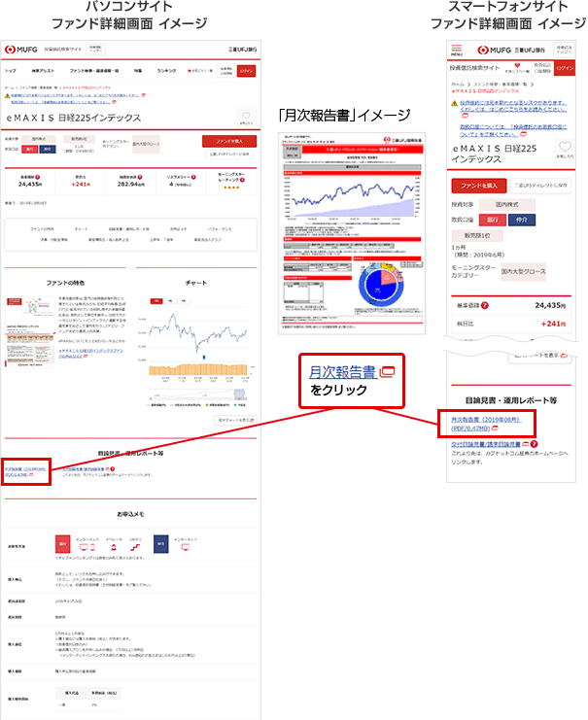This screenshot has width=588, height=720.
Task: Click the トップ item in the PC navigation
Action: 11,71
